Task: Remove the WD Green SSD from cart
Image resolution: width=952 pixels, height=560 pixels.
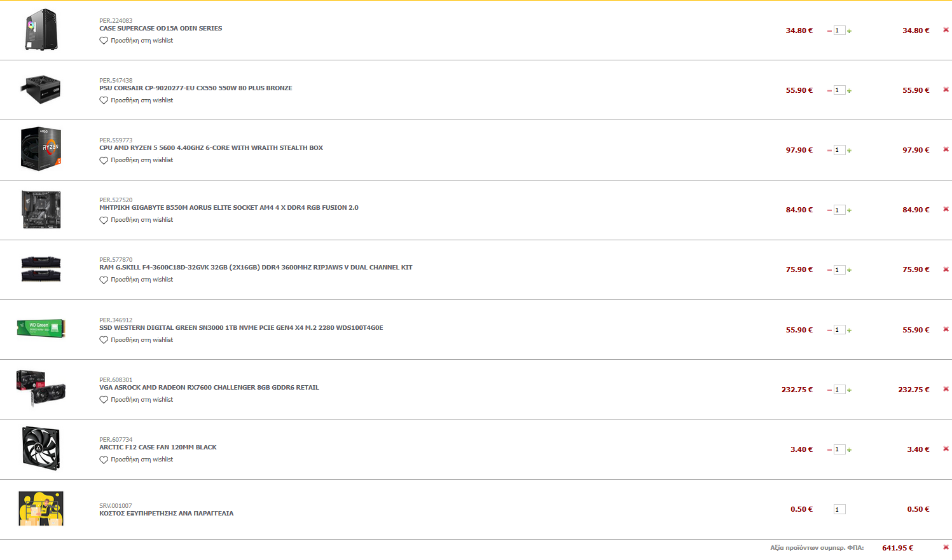Action: point(946,329)
